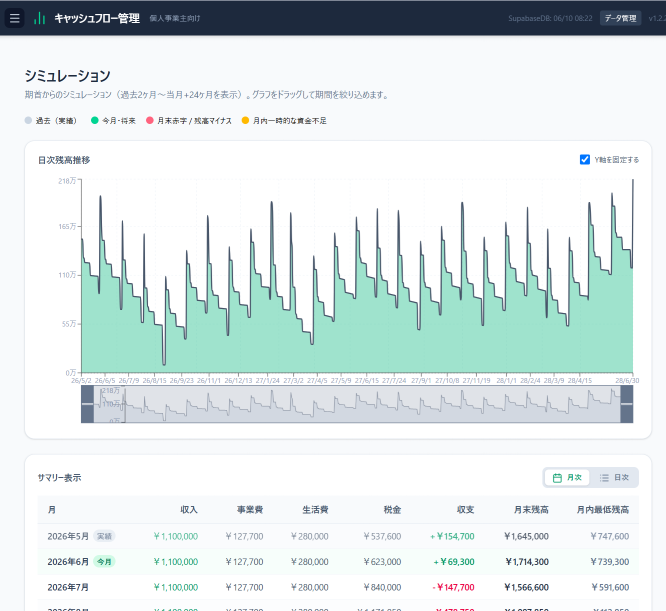Click the 月末残高 column header

point(531,510)
